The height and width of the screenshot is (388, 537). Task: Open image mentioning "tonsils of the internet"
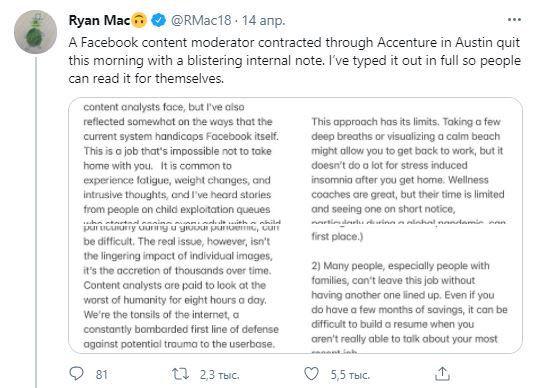pos(182,289)
